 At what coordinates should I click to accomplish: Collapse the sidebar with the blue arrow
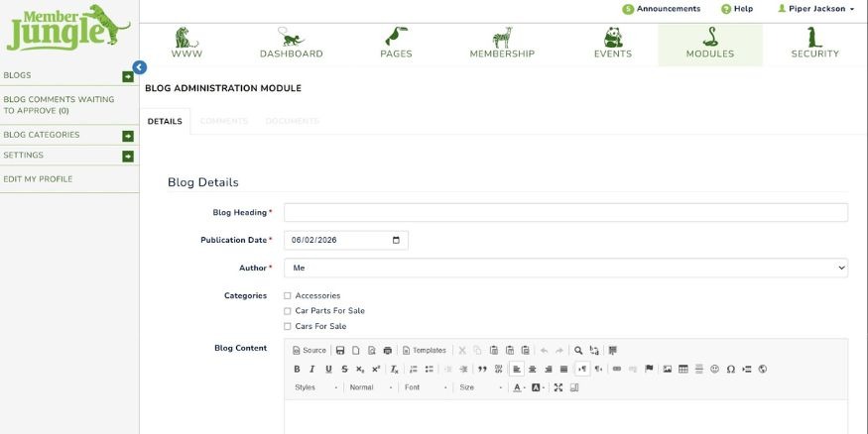(140, 67)
